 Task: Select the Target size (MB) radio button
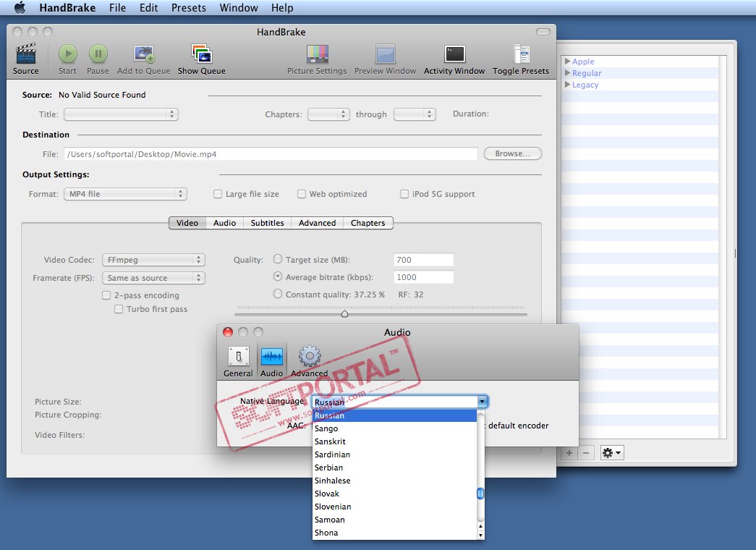point(278,259)
